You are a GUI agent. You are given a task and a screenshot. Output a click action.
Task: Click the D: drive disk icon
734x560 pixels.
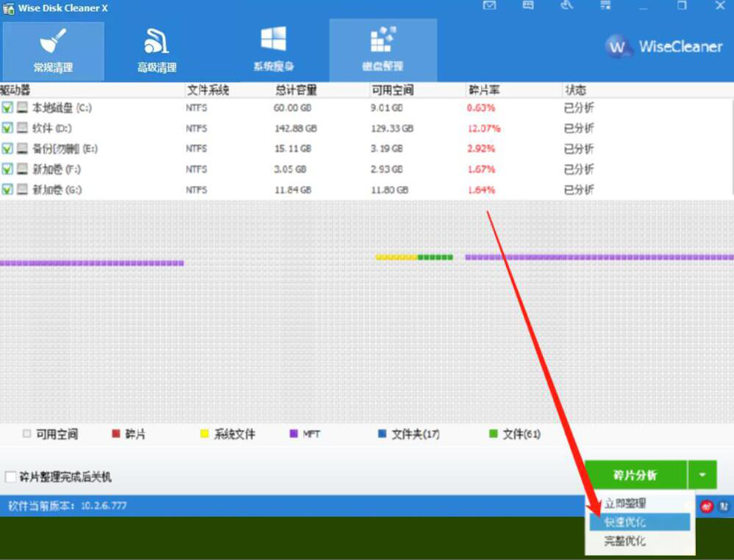click(x=22, y=128)
